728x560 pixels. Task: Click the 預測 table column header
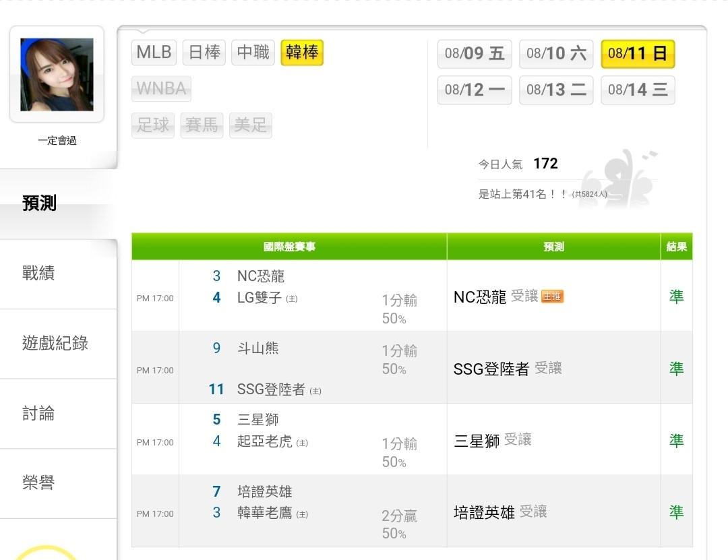[x=554, y=247]
